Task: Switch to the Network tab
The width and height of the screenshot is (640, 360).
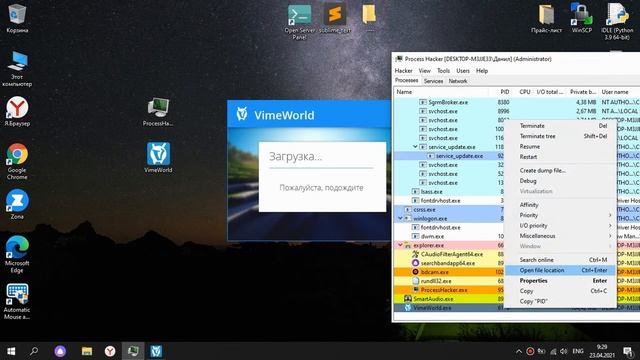Action: (x=458, y=81)
